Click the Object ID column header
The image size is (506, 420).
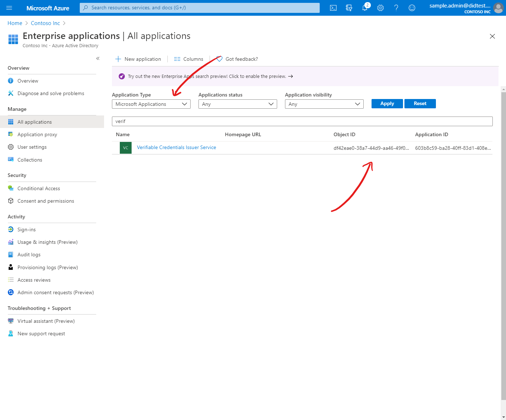pos(344,134)
